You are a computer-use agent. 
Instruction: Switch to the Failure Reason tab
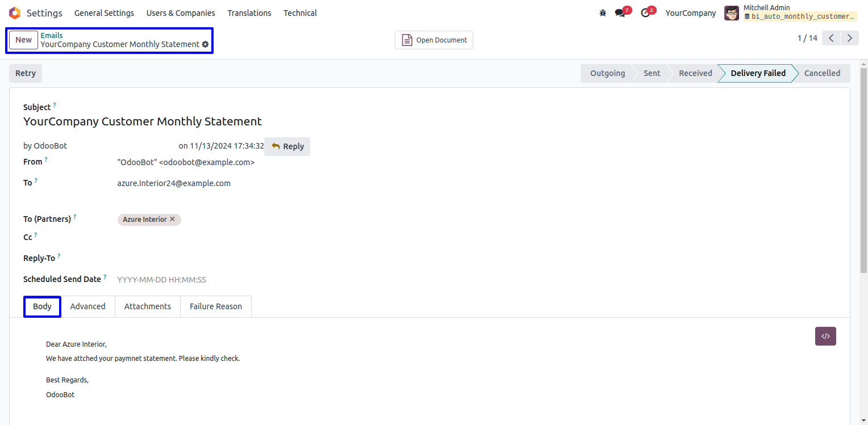coord(216,306)
